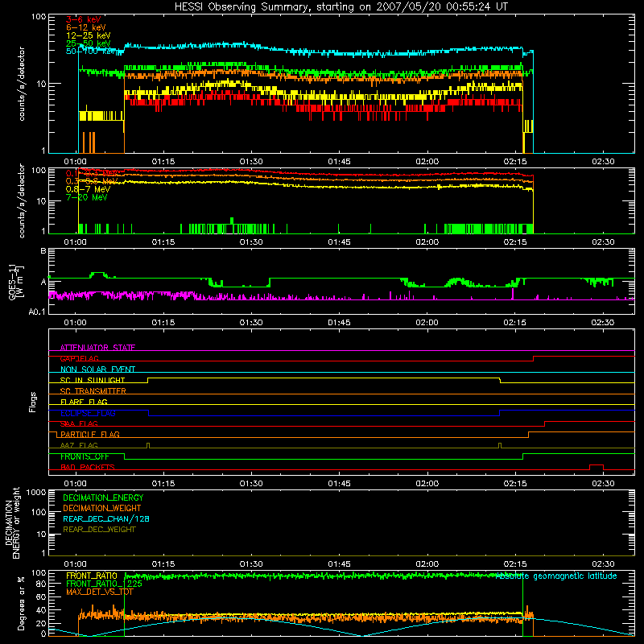This screenshot has height=644, width=644.
Task: Click the yellow 0.8-7 MeV legend label
Action: pos(88,189)
